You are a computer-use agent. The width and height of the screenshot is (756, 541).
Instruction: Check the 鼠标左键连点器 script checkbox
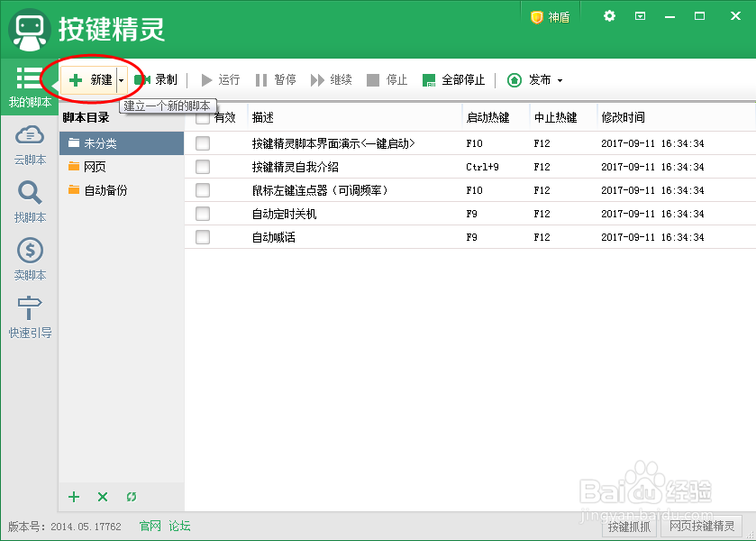pos(203,190)
